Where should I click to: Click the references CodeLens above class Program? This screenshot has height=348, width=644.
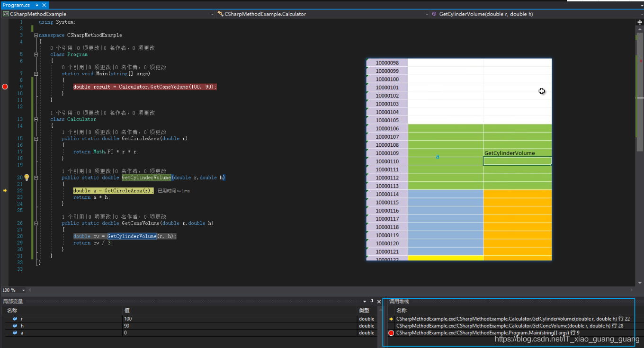[102, 48]
